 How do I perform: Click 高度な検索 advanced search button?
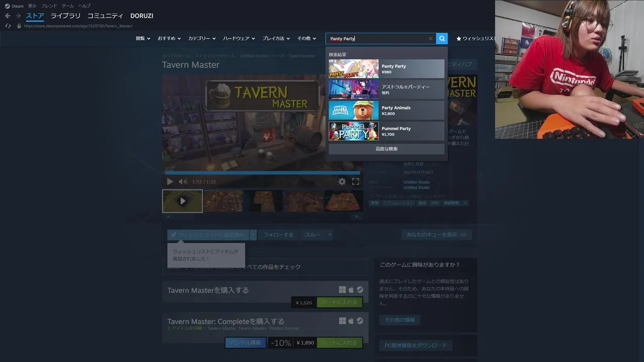click(x=386, y=149)
